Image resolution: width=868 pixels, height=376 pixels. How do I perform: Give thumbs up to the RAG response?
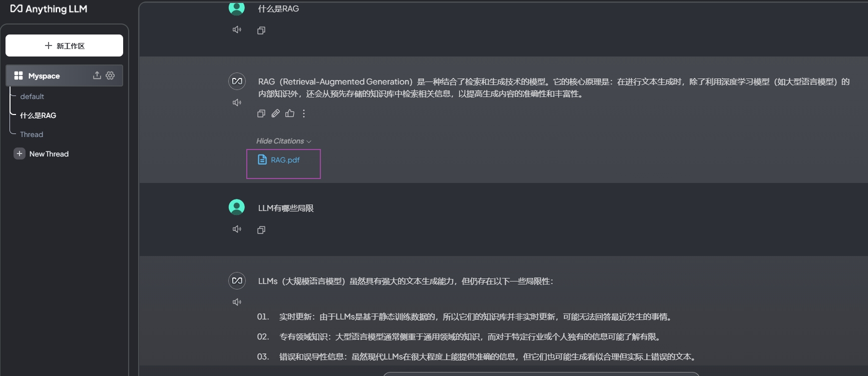[x=290, y=113]
